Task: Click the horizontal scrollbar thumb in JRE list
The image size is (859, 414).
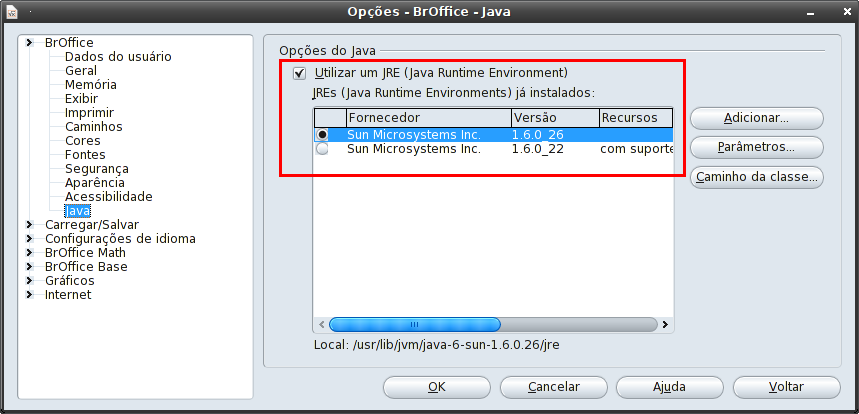Action: (415, 325)
